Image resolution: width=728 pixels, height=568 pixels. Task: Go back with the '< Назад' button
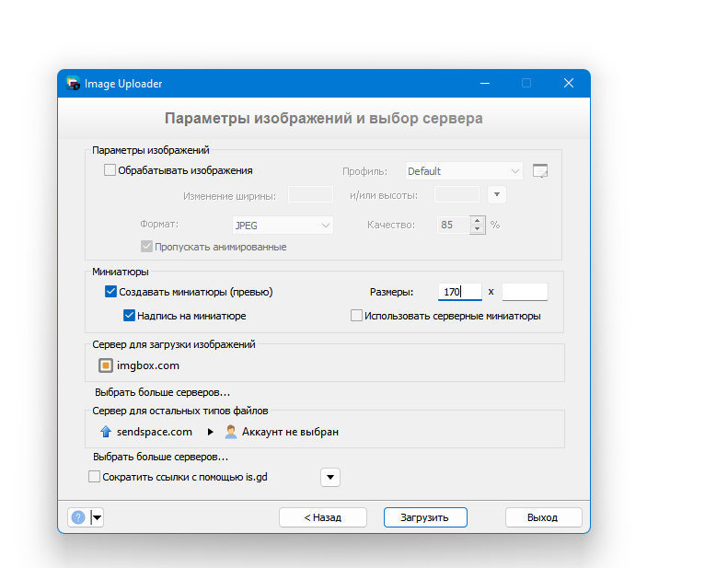323,517
